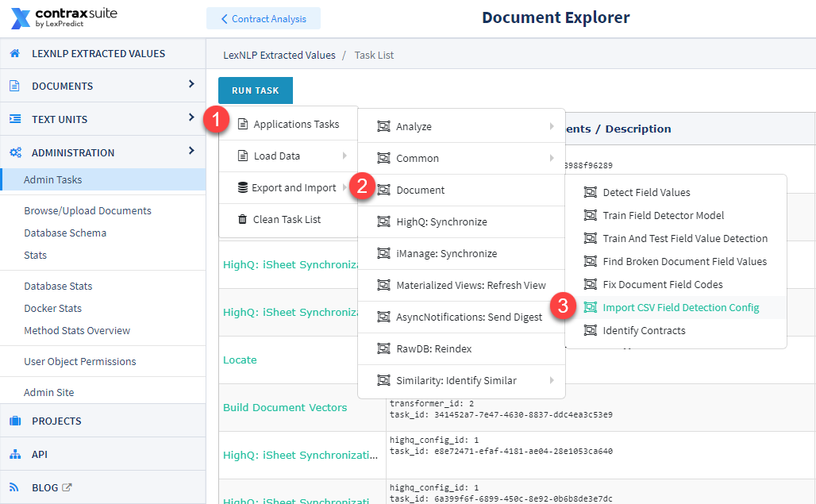This screenshot has width=816, height=504.
Task: Click the API sitemap icon
Action: [x=15, y=454]
